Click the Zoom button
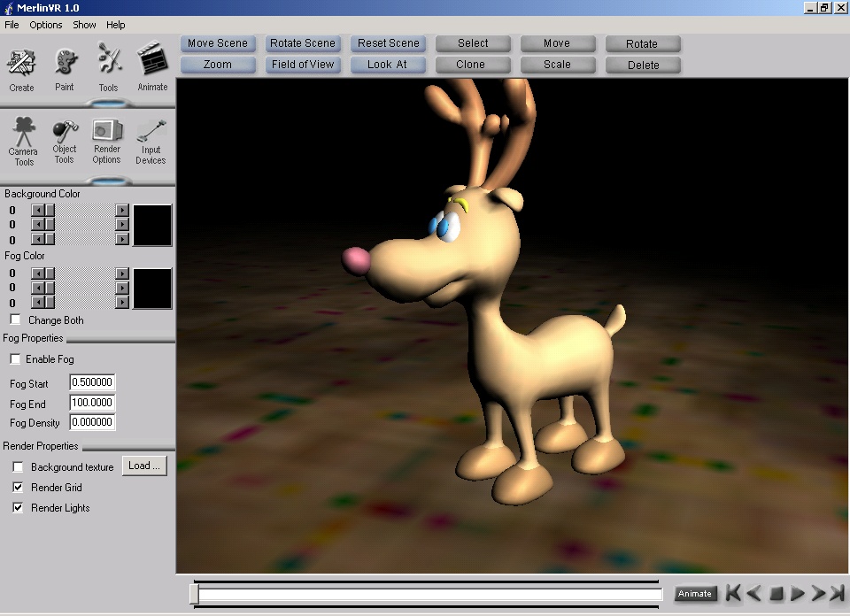 (218, 65)
